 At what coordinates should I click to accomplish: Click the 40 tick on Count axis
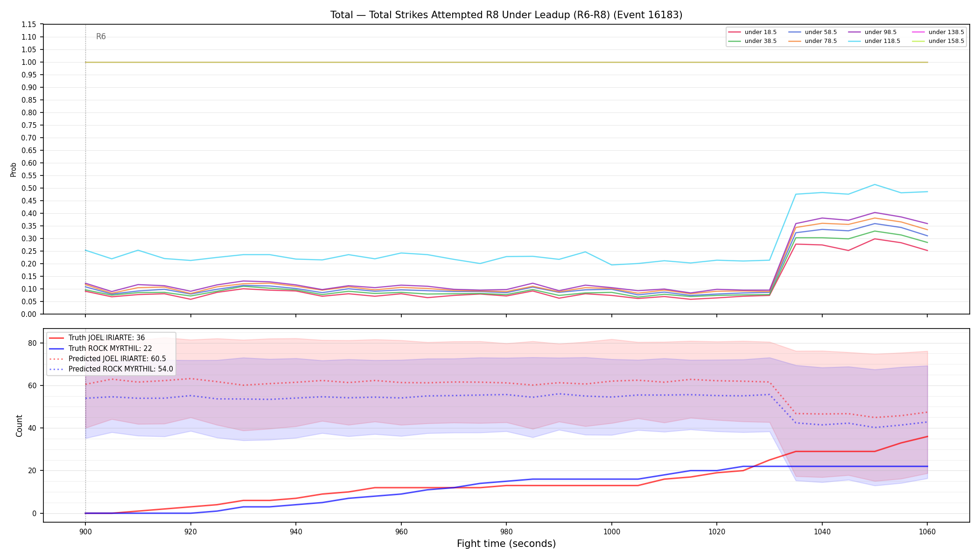pyautogui.click(x=32, y=428)
